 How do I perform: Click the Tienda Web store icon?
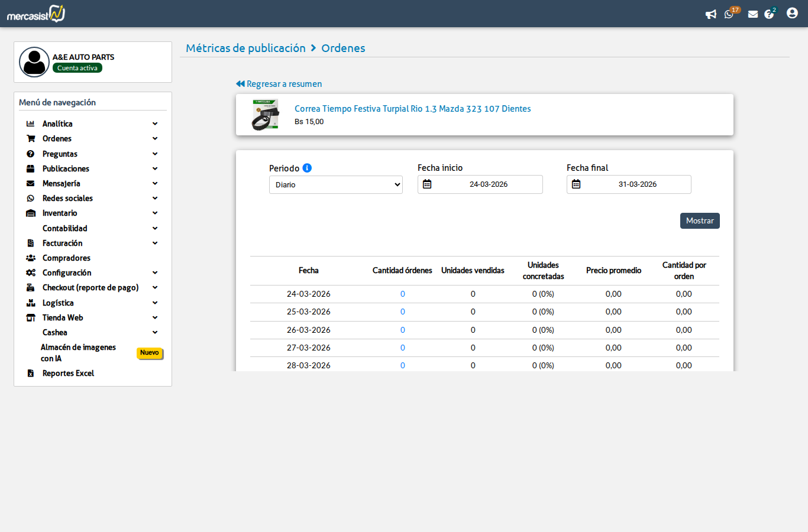[31, 317]
